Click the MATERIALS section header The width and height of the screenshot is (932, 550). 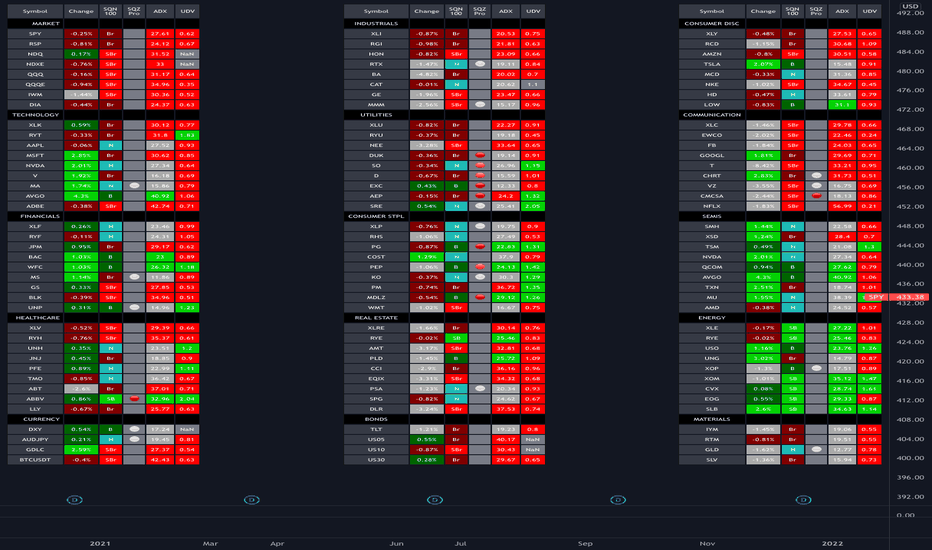click(x=711, y=419)
